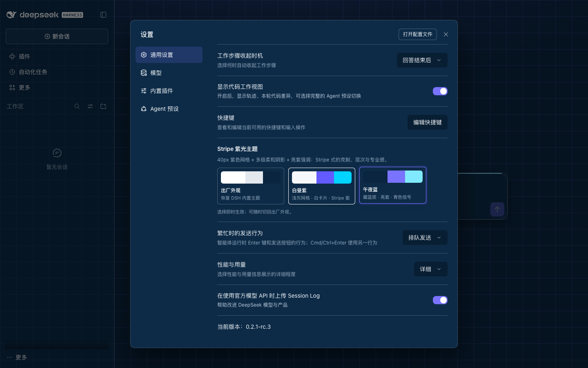Open 回答结束后 dropdown
This screenshot has height=368, width=588.
coord(422,60)
